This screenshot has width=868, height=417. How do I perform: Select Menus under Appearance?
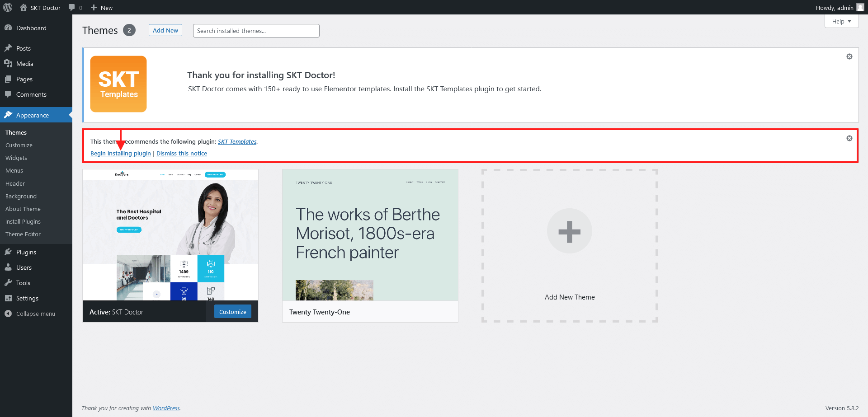pos(14,170)
